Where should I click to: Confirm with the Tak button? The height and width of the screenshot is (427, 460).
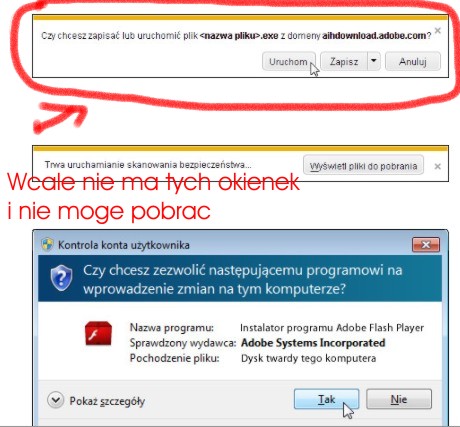pyautogui.click(x=326, y=399)
